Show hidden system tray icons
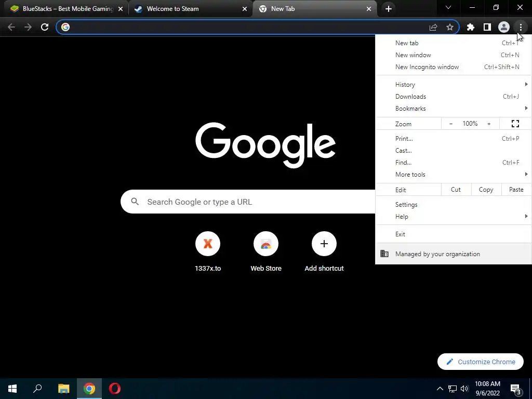 [x=440, y=389]
